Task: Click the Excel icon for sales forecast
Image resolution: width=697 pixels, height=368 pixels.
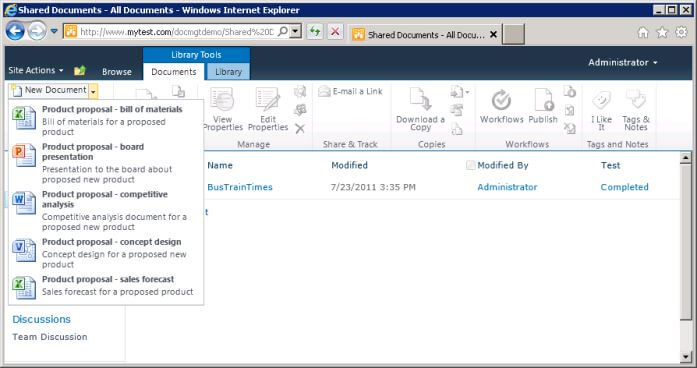Action: [x=24, y=288]
